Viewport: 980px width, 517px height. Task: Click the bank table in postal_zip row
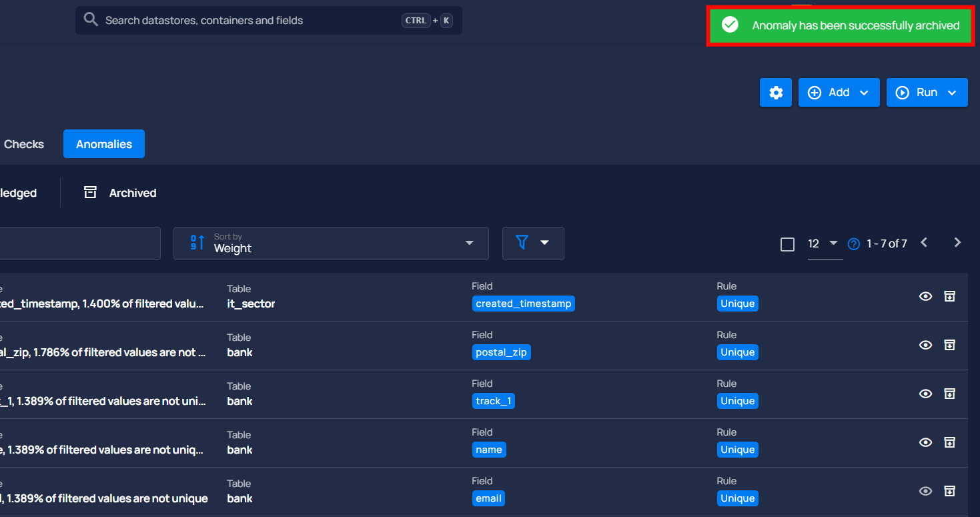point(239,352)
